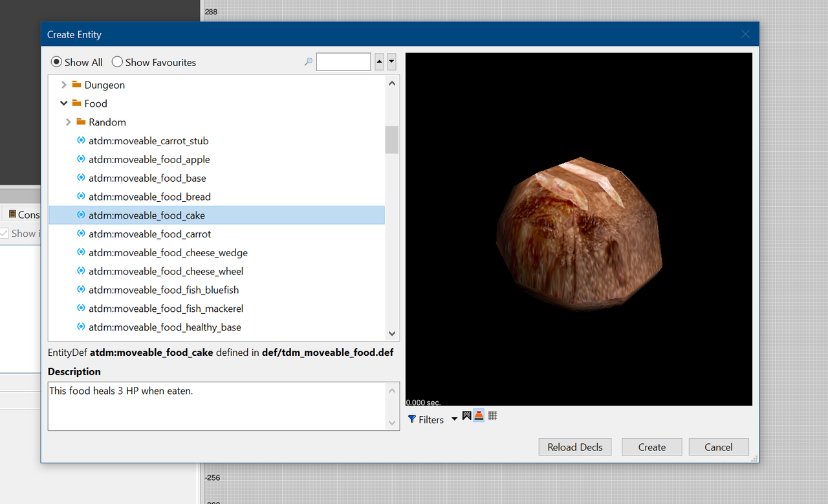The width and height of the screenshot is (828, 504).
Task: Click inside the Description text box
Action: 217,406
